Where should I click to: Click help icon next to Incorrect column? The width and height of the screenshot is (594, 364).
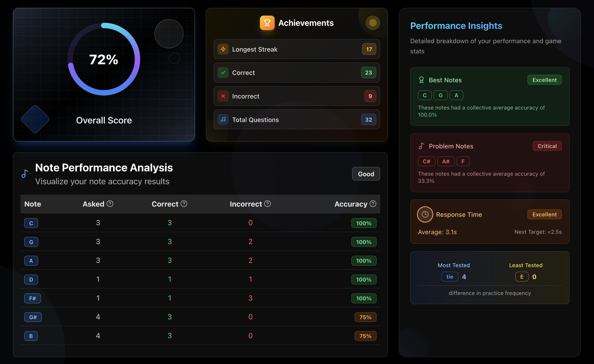pos(267,204)
